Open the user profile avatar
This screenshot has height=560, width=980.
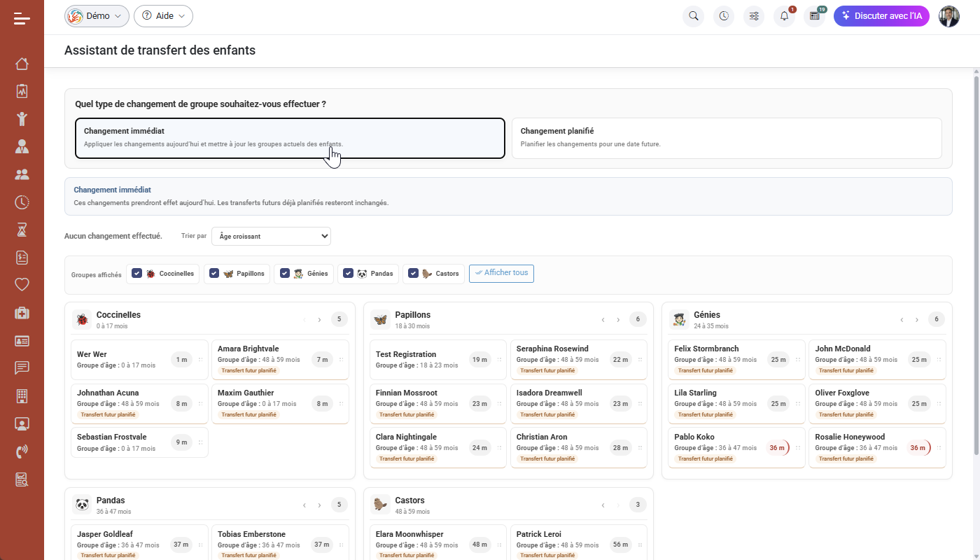click(949, 16)
